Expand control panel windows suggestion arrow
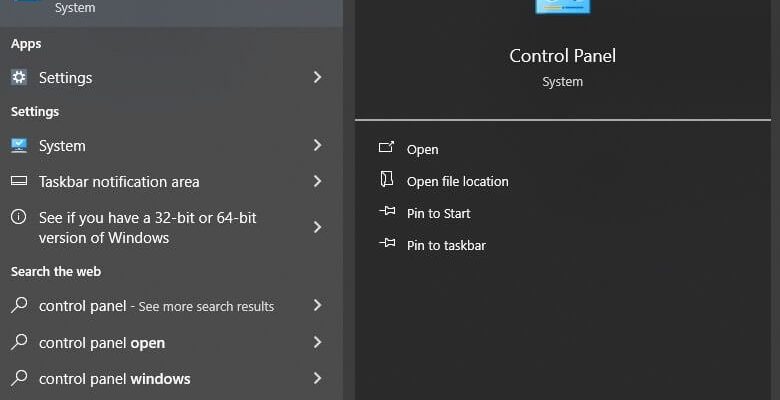The height and width of the screenshot is (400, 780). [317, 378]
